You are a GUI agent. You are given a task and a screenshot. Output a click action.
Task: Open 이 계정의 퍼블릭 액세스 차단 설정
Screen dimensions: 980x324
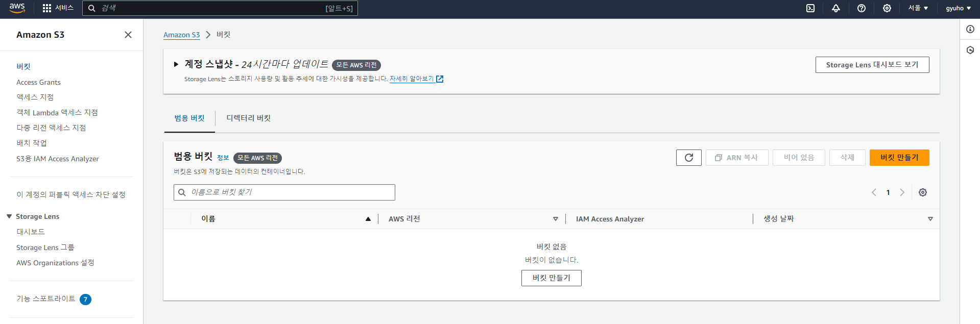coord(71,194)
